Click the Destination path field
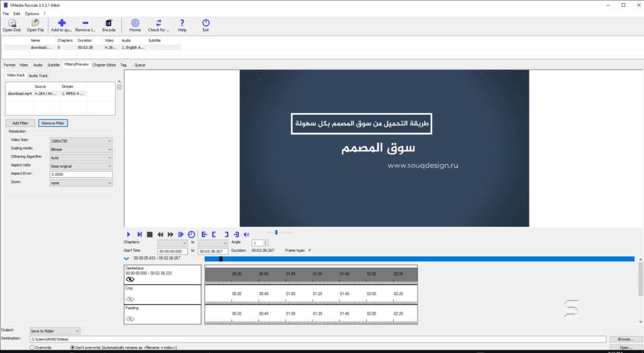The image size is (644, 353). (x=318, y=339)
